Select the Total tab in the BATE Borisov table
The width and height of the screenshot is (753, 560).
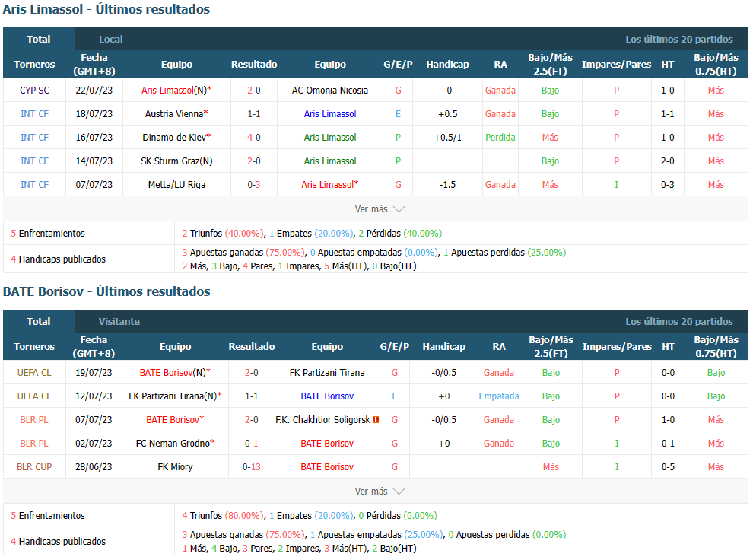(39, 321)
